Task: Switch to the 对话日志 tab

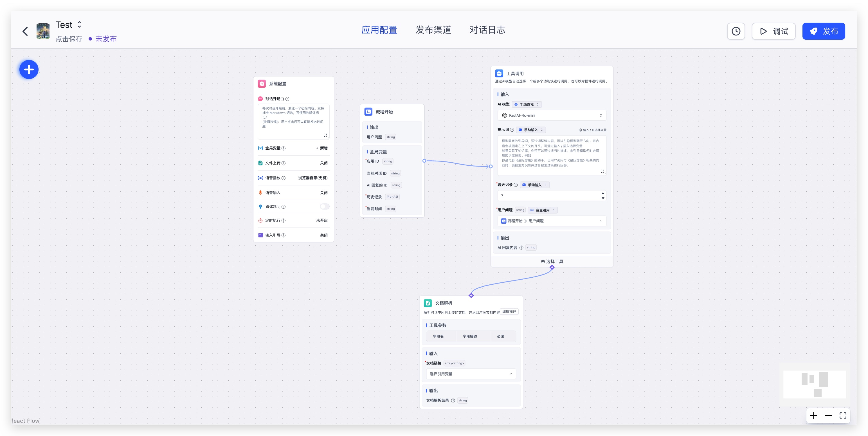Action: tap(487, 30)
